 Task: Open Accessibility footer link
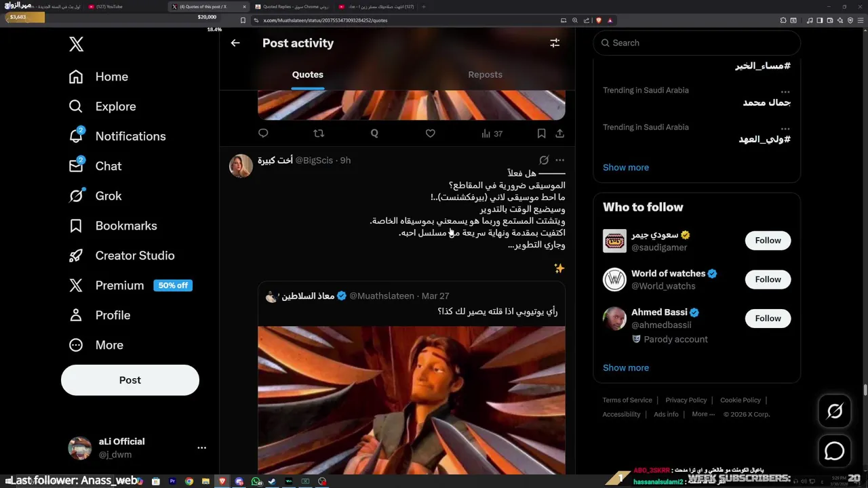coord(621,414)
